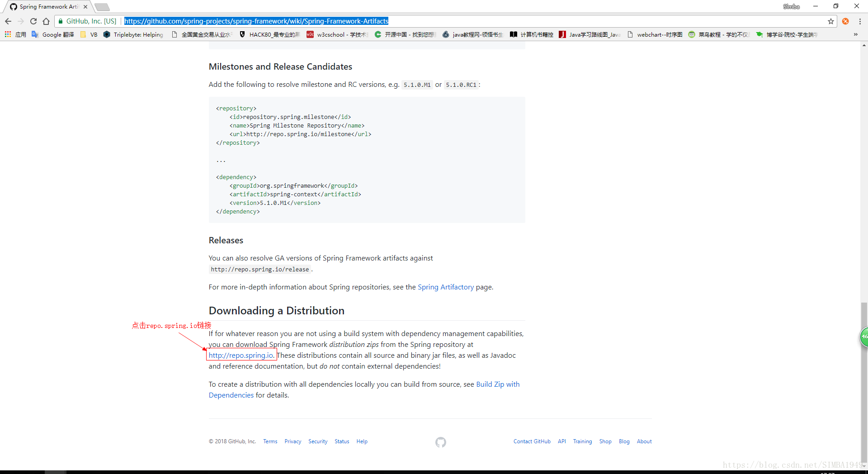Open the w3cschool bookmark
The width and height of the screenshot is (868, 474).
click(338, 34)
